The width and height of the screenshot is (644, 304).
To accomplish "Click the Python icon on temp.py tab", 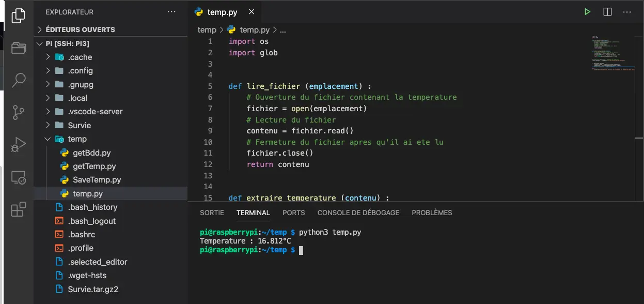I will [x=198, y=12].
